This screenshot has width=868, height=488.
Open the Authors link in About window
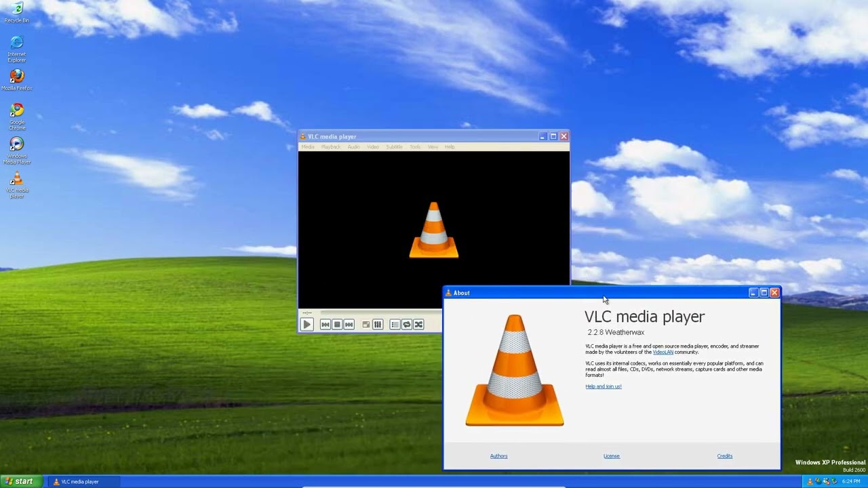tap(498, 456)
